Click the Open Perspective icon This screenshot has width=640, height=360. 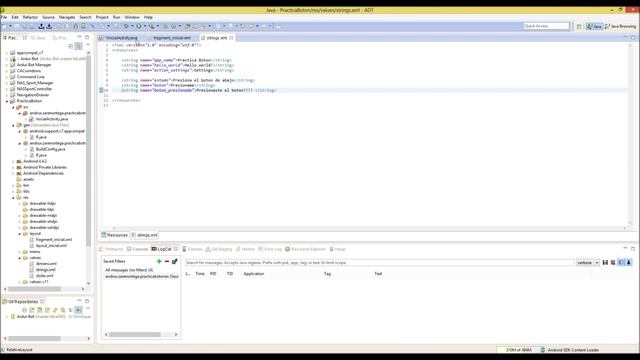click(x=579, y=26)
